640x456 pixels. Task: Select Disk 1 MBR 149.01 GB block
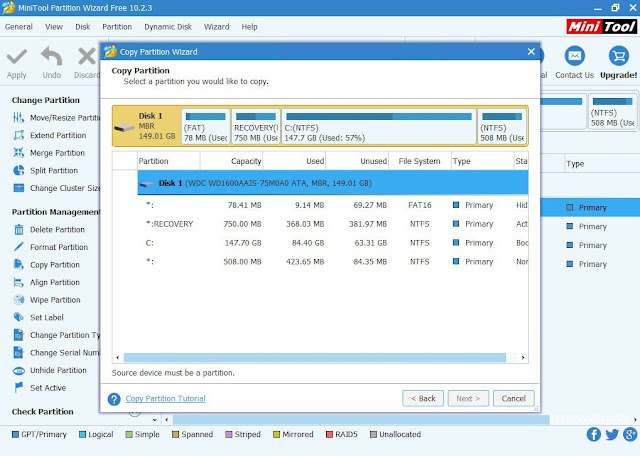147,126
